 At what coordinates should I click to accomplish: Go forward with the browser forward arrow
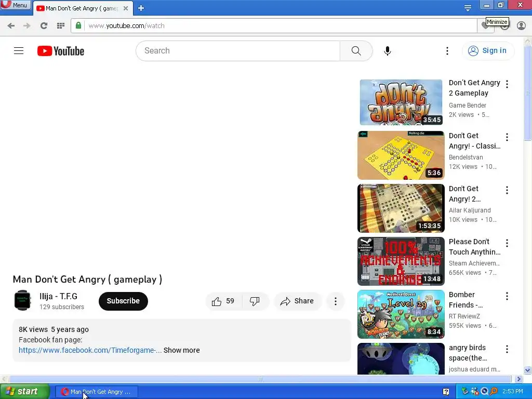27,26
